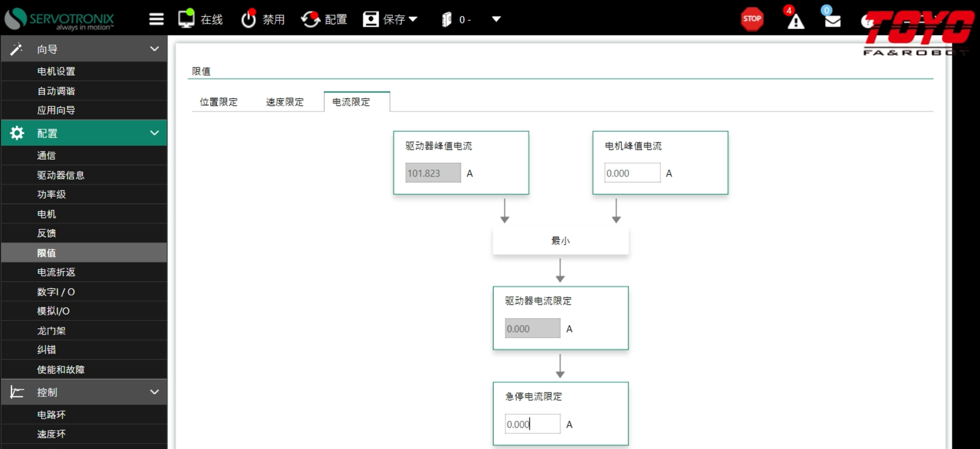
Task: Collapse the 配置 configuration section
Action: click(x=154, y=133)
